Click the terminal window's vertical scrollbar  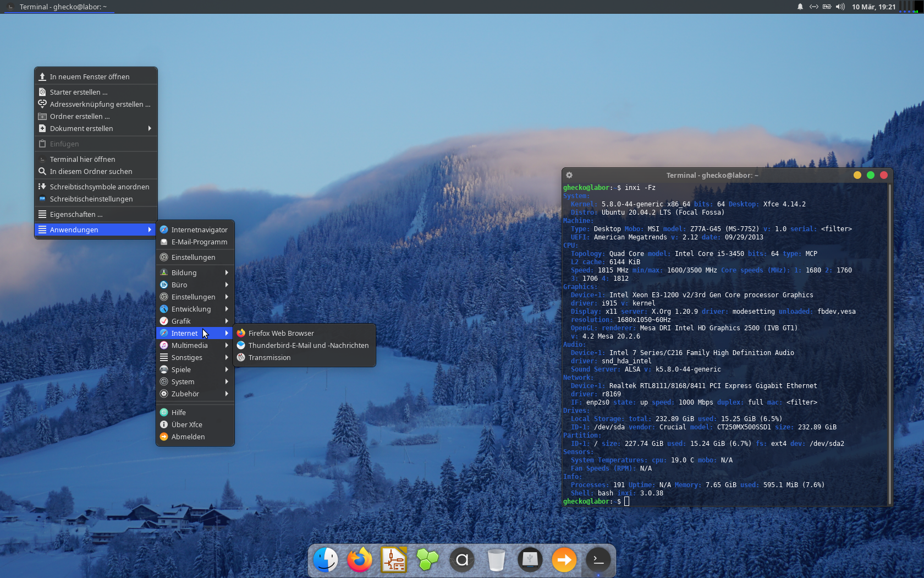coord(890,344)
